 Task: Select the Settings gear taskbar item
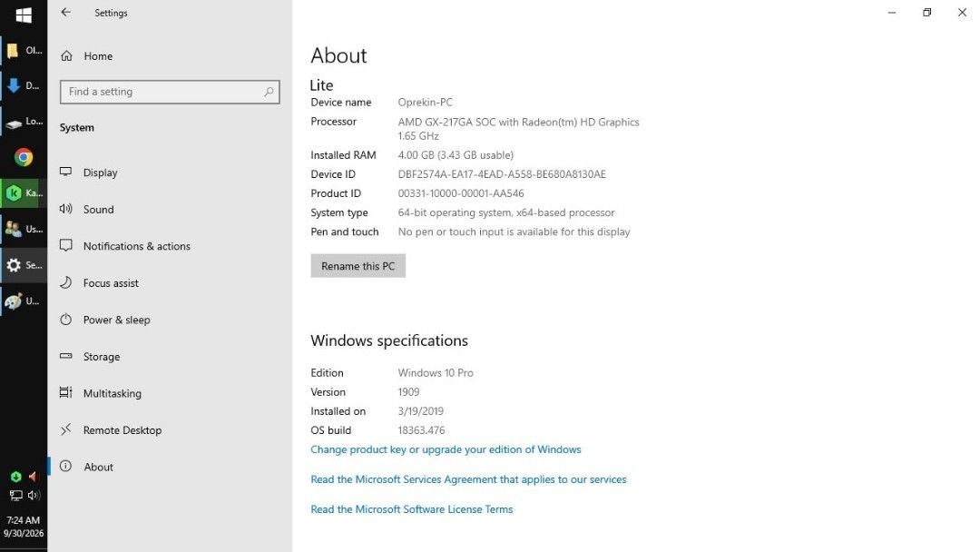pyautogui.click(x=23, y=265)
